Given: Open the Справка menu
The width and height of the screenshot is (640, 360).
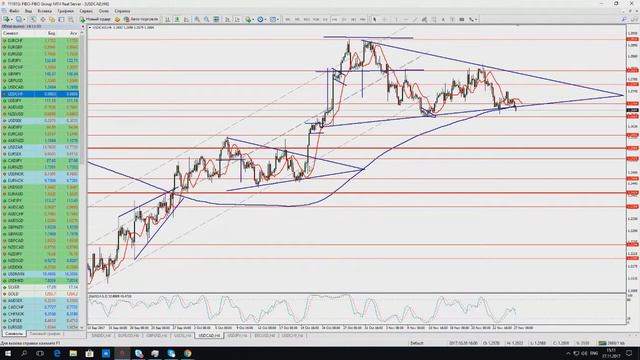Looking at the screenshot, I should pos(122,11).
